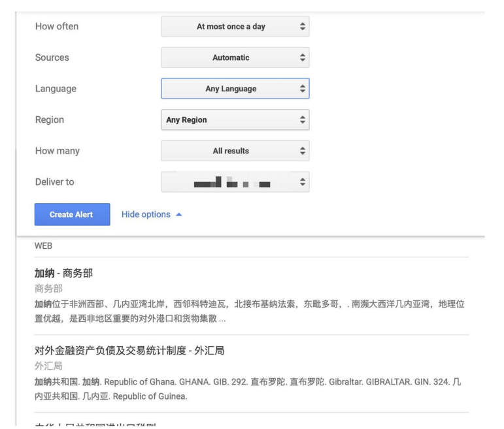Open the Sources dropdown set to Automatic

point(235,57)
